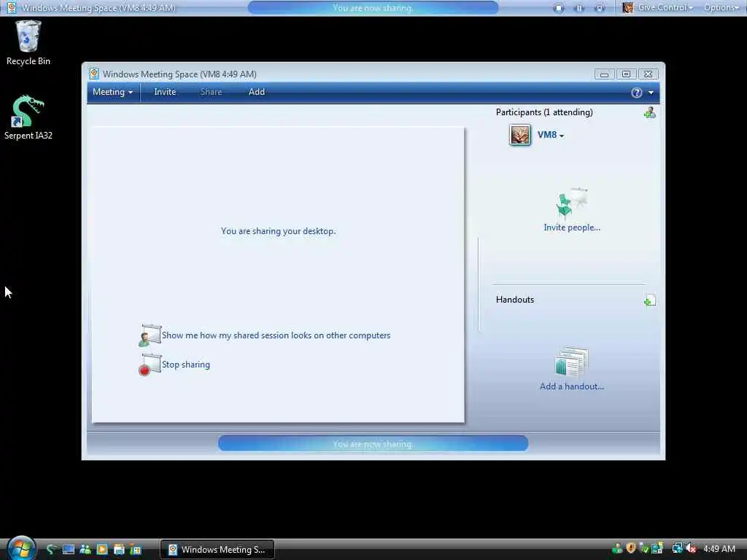
Task: Click the green checkmark tray icon
Action: (644, 548)
